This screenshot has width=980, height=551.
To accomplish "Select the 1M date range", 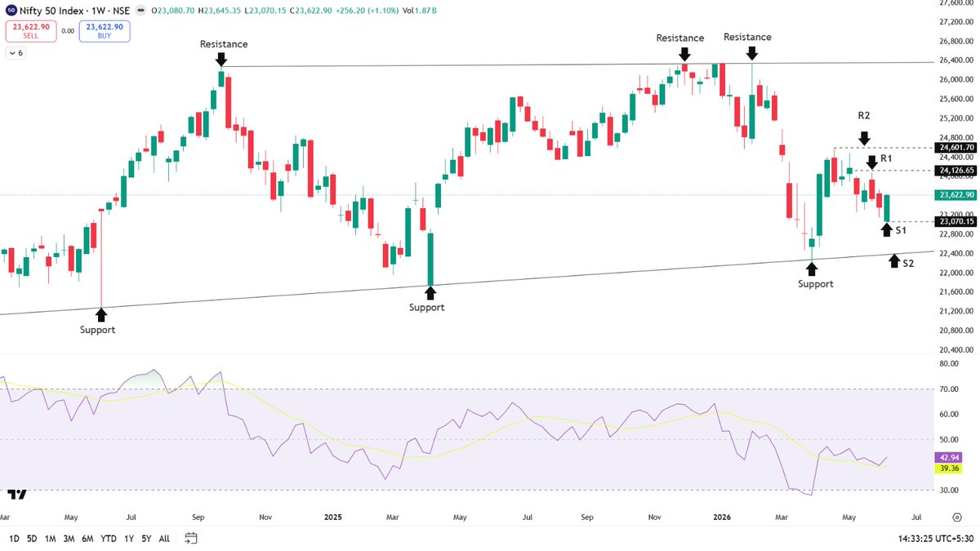I will click(51, 539).
